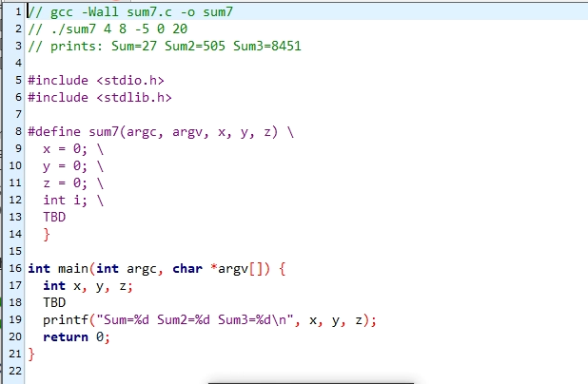588x384 pixels.
Task: Click the '#define sum7(argc, argv, x, y, z)' line
Action: (161, 132)
